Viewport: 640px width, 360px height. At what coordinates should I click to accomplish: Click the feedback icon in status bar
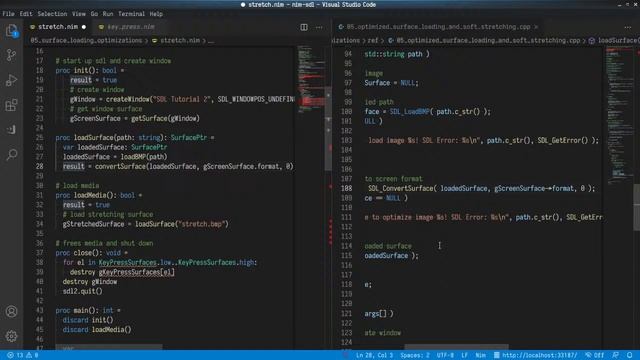tap(616, 355)
